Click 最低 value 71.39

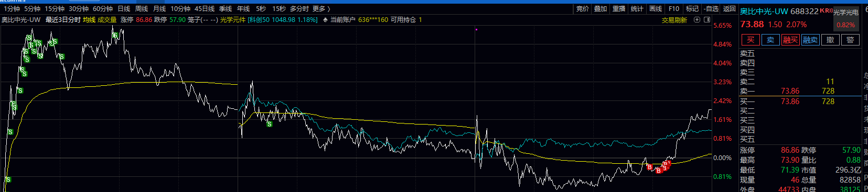click(x=790, y=170)
